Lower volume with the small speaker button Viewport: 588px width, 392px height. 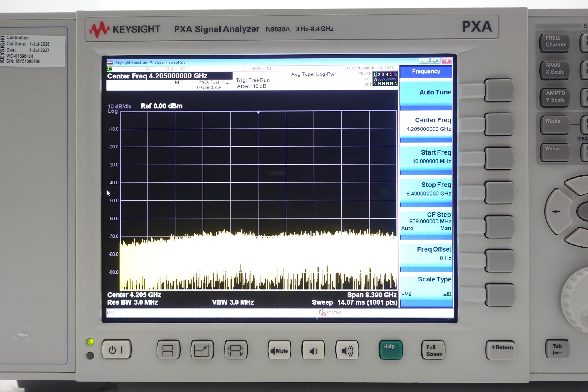[313, 350]
